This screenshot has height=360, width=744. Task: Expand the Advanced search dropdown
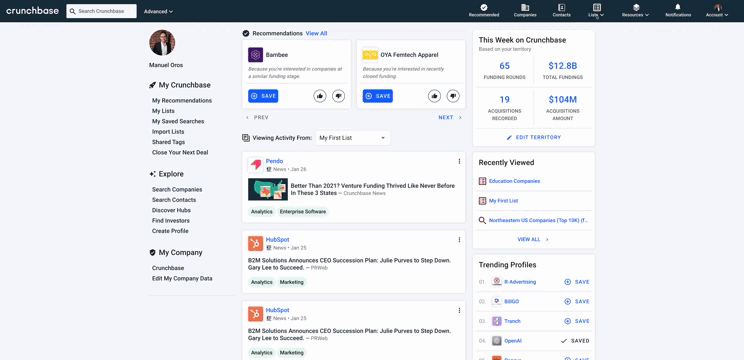(158, 11)
